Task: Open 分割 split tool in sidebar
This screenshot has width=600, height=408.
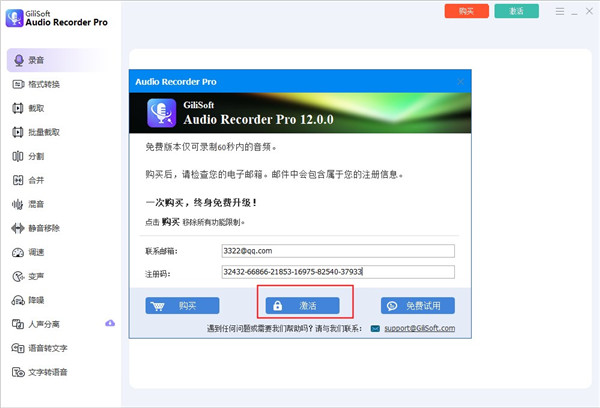Action: [28, 156]
